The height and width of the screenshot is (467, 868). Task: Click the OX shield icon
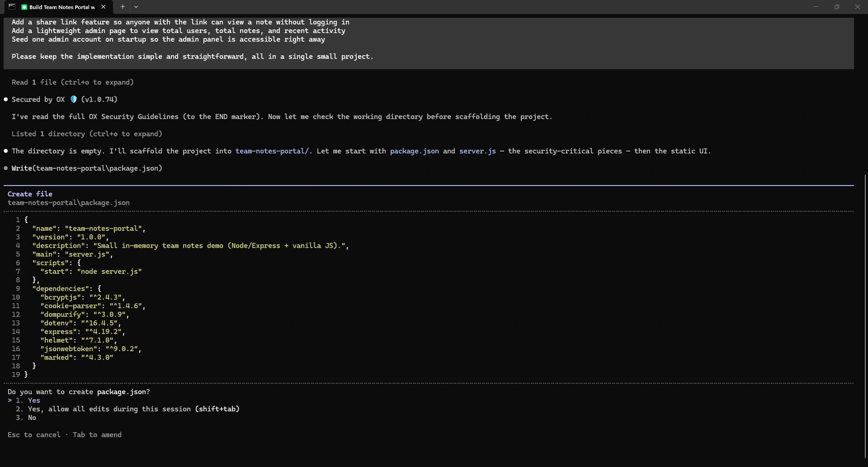click(74, 99)
